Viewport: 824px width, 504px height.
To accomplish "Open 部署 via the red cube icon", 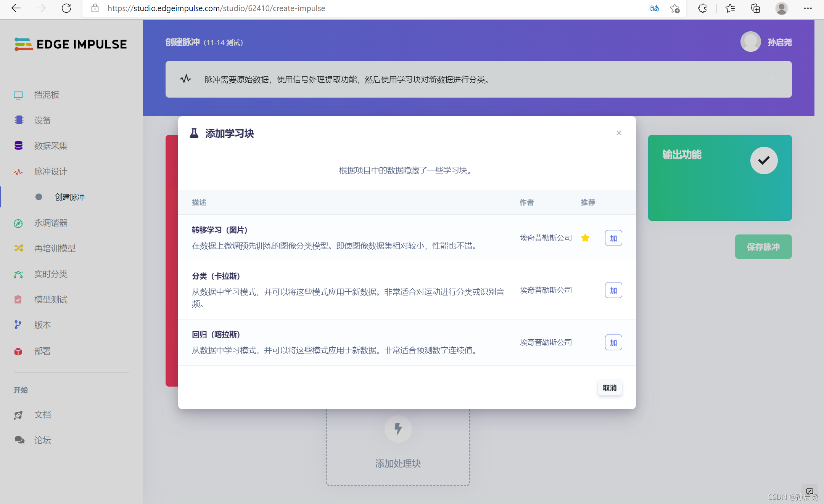I will pyautogui.click(x=18, y=351).
